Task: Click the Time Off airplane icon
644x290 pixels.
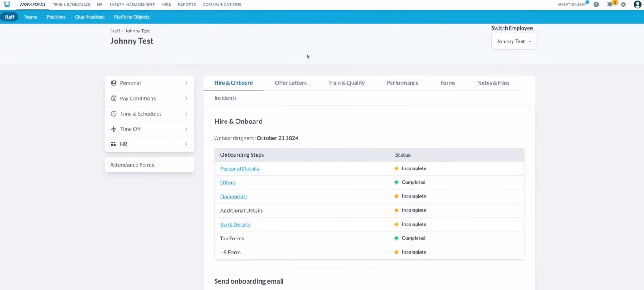Action: click(114, 129)
